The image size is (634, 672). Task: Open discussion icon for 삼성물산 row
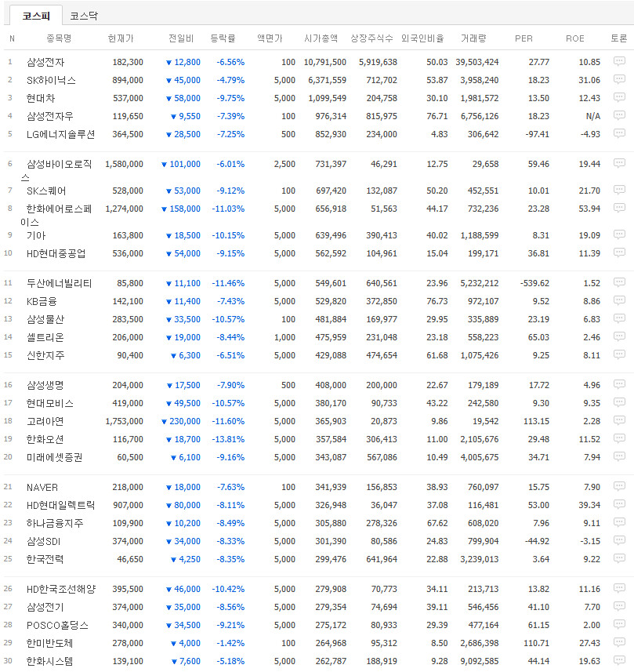pos(619,318)
